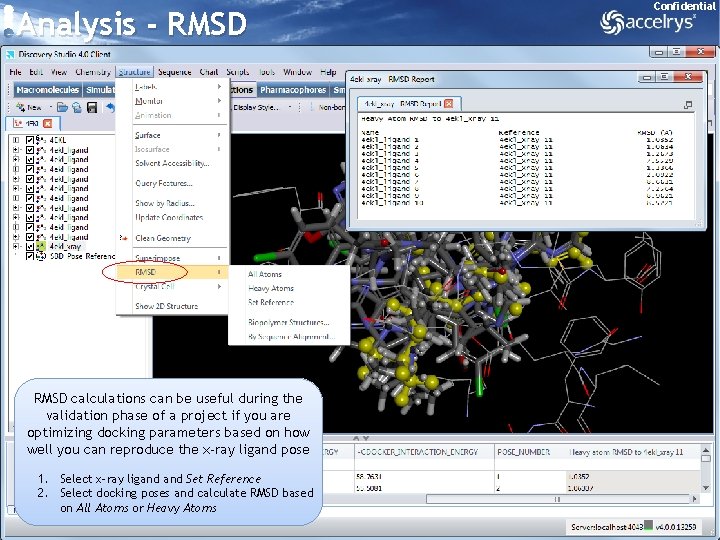Screen dimensions: 720x540
Task: Click the horizontal scrollbar in data table
Action: (x=557, y=499)
